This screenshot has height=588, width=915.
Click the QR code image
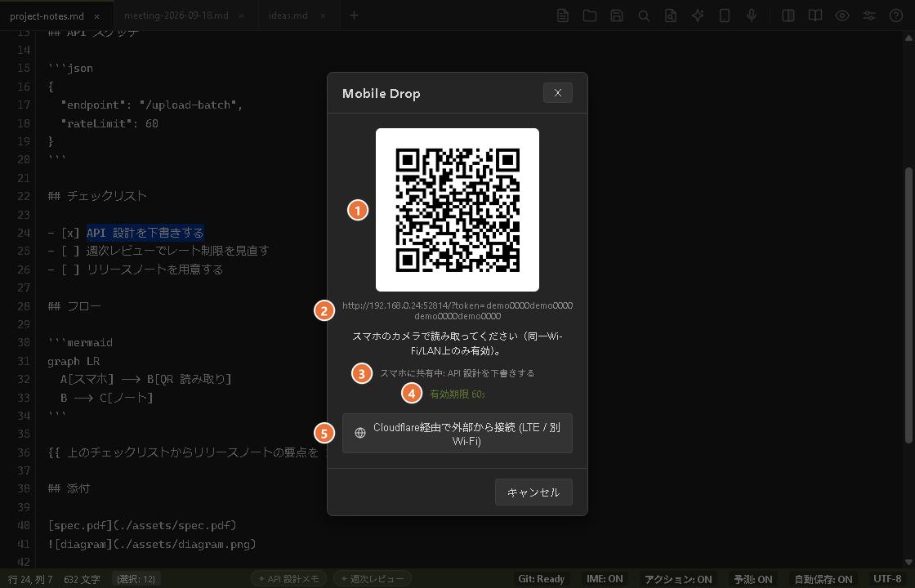pos(457,210)
